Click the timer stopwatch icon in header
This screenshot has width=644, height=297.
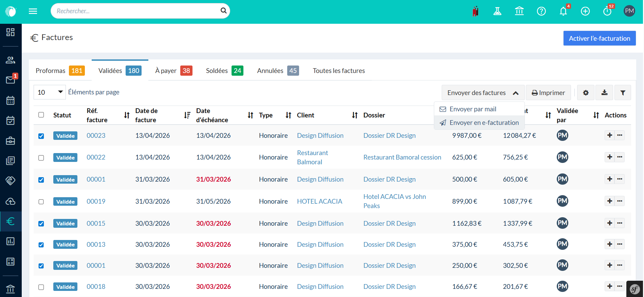coord(607,11)
